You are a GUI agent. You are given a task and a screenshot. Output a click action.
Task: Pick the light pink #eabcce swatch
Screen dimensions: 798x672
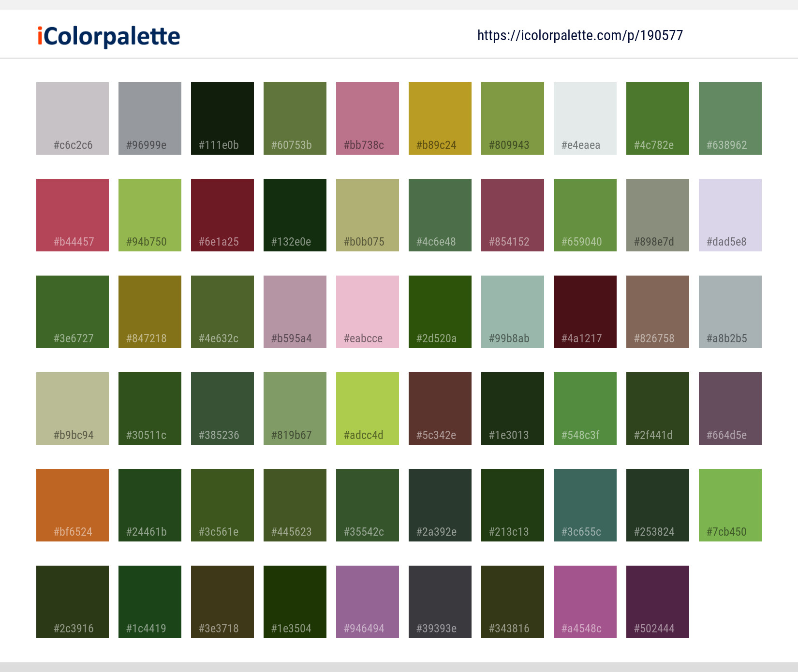pyautogui.click(x=368, y=312)
